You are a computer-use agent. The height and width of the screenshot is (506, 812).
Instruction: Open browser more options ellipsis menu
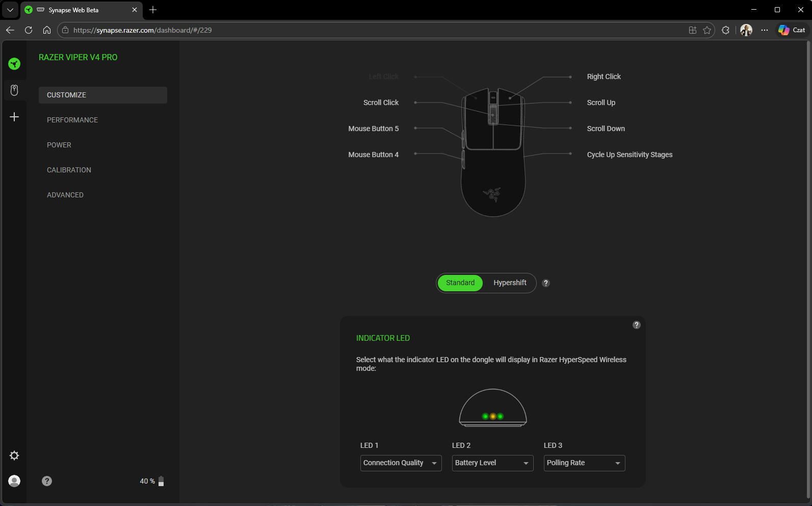point(765,30)
